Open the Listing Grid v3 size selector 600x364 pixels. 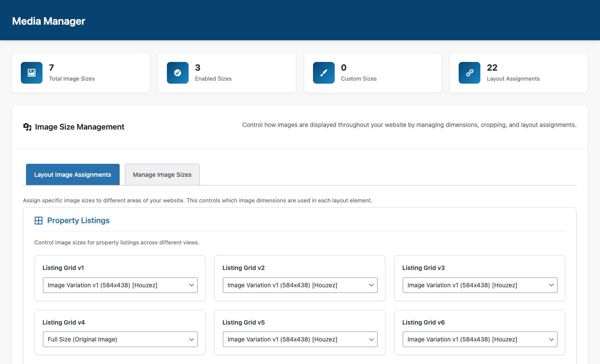click(480, 285)
